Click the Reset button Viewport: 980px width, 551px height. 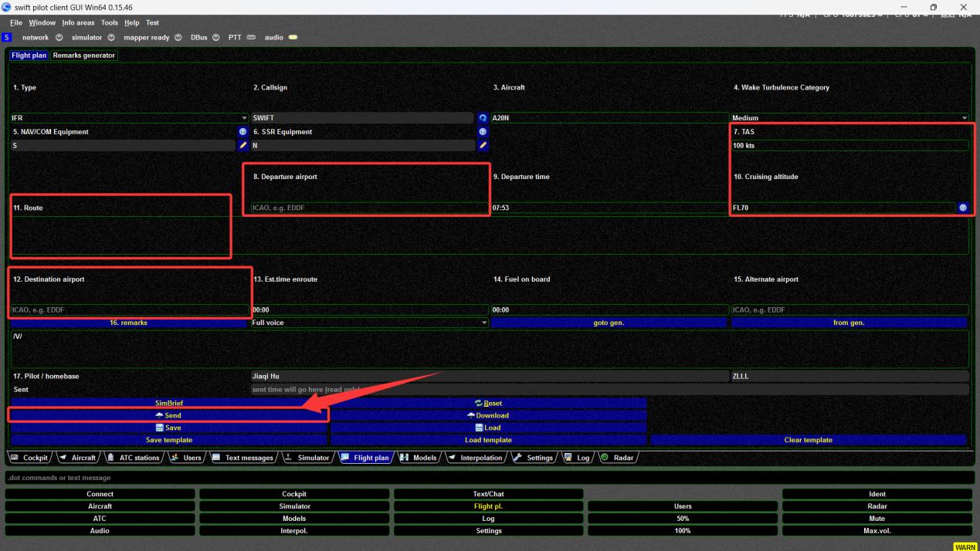489,403
